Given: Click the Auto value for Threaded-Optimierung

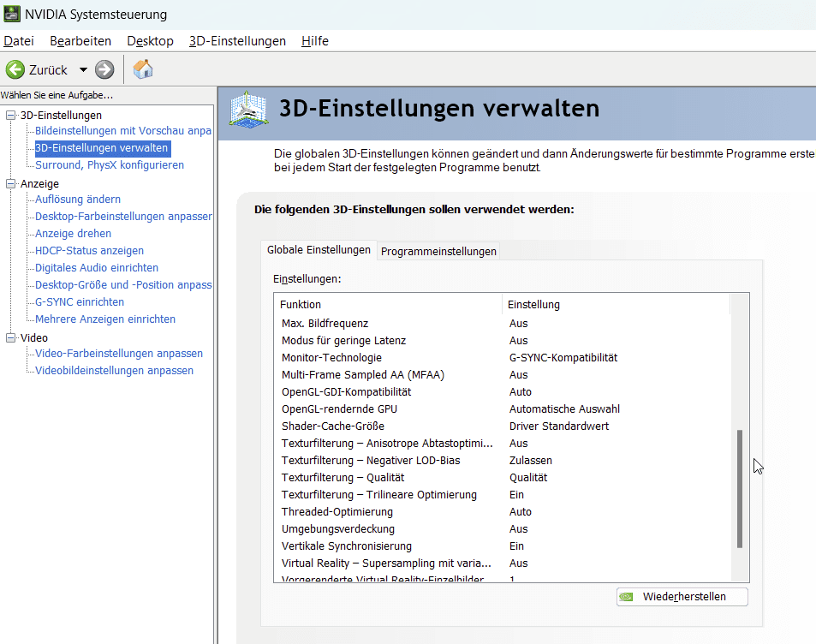Looking at the screenshot, I should point(521,512).
